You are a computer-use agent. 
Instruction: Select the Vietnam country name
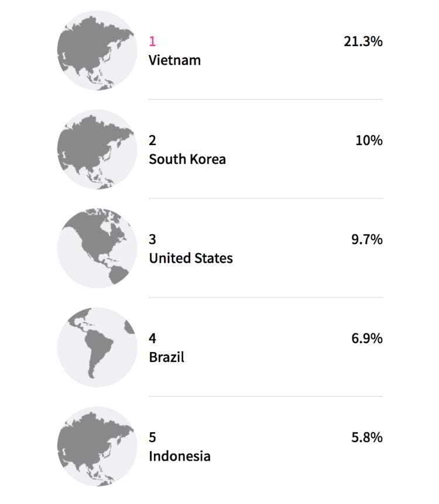tap(174, 60)
